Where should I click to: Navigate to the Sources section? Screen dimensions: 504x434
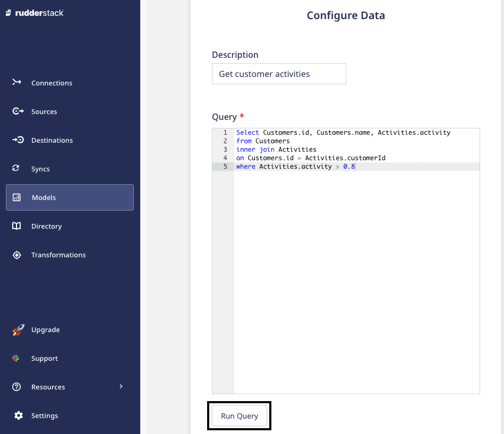(x=44, y=111)
